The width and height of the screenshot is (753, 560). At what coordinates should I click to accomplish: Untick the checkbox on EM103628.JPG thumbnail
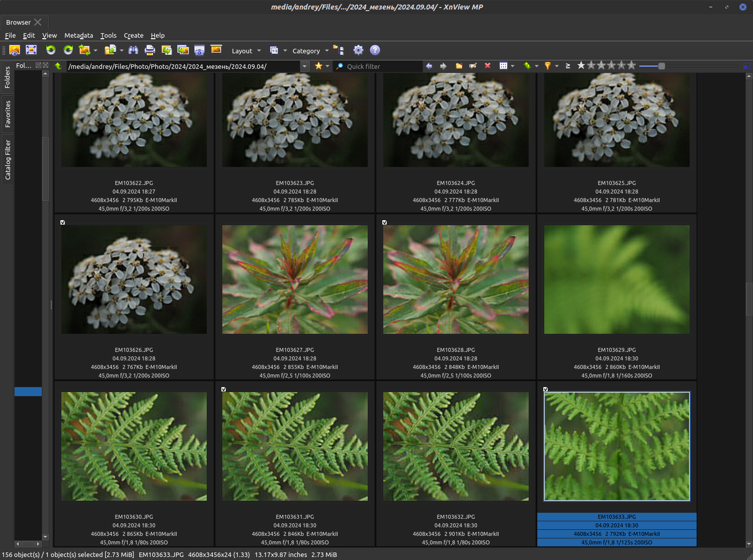point(384,222)
